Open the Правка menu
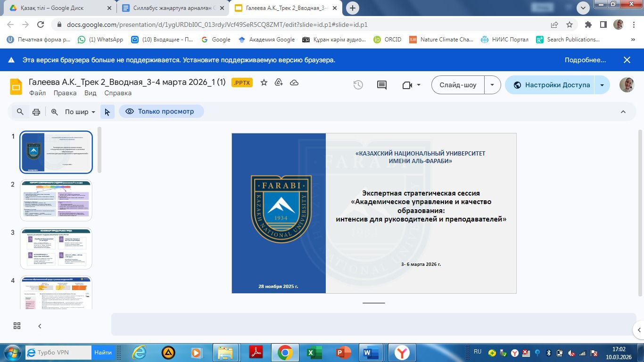Image resolution: width=644 pixels, height=362 pixels. click(x=65, y=93)
